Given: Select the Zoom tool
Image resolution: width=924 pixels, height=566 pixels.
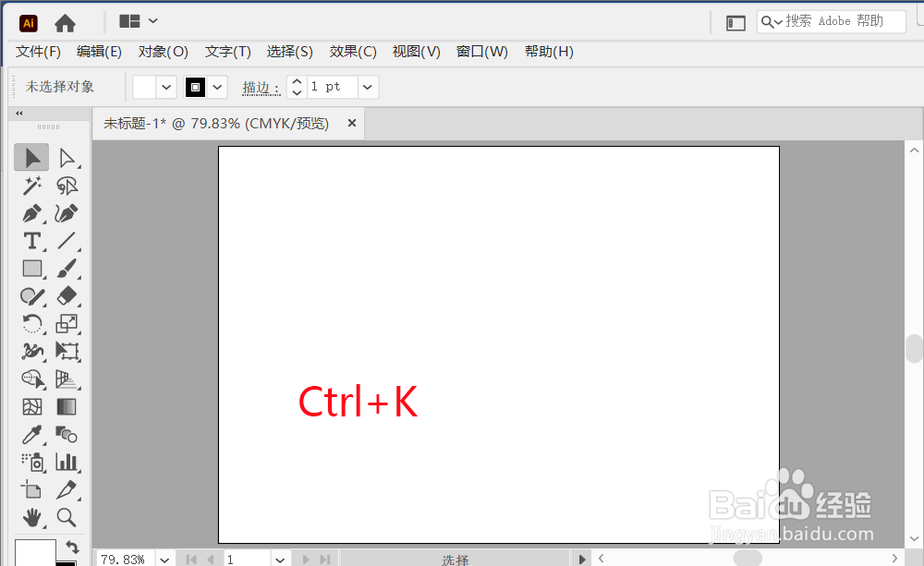Looking at the screenshot, I should 67,518.
